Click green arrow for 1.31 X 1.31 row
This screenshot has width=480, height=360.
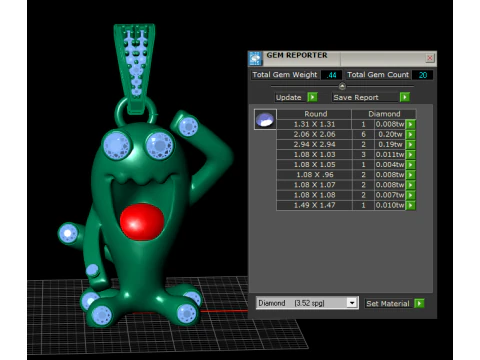411,124
